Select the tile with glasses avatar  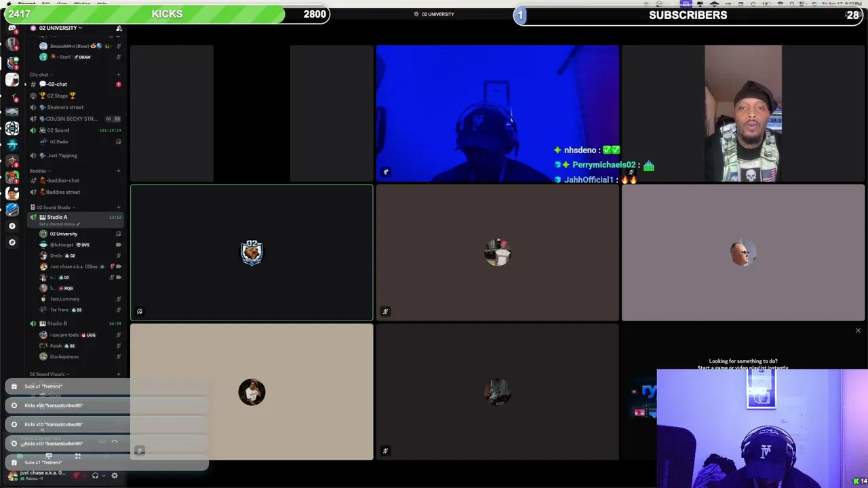743,252
